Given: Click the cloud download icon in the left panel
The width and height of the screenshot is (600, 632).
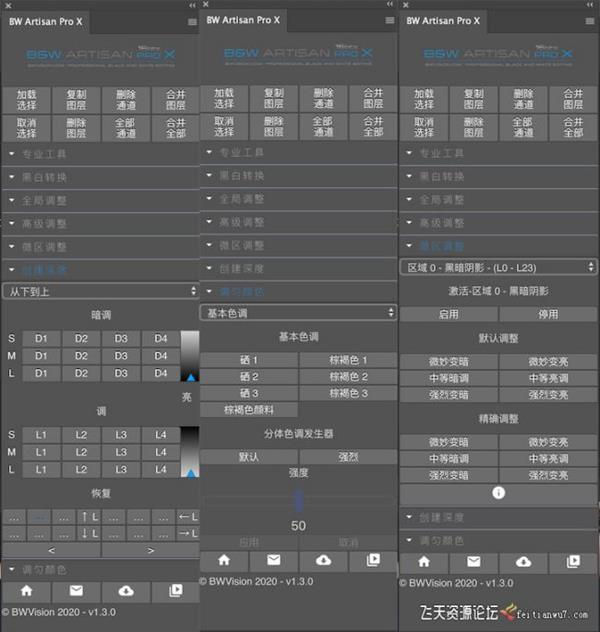Looking at the screenshot, I should (x=126, y=591).
